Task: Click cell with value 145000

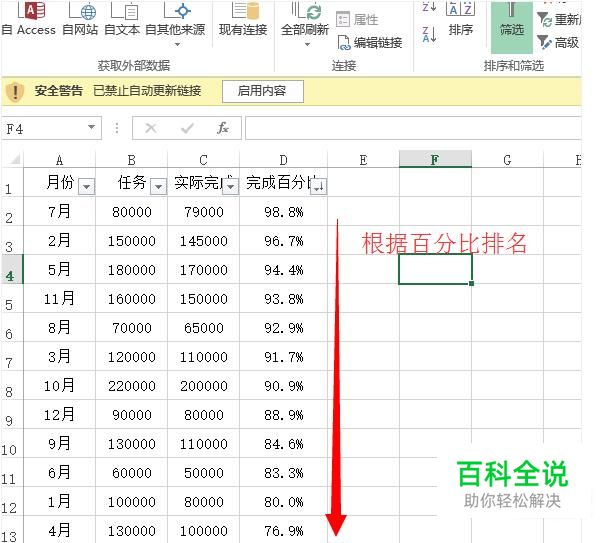Action: [204, 240]
